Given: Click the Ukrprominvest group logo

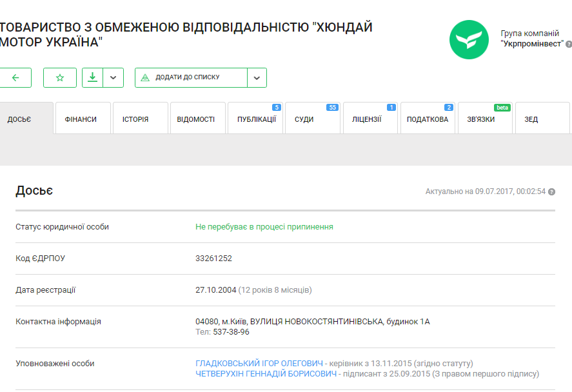Looking at the screenshot, I should pos(469,39).
